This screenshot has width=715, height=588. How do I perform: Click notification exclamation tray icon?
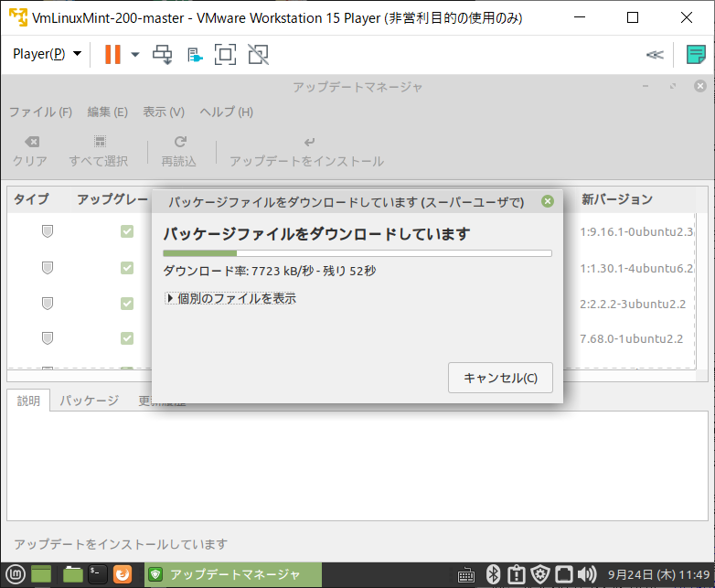[x=517, y=574]
